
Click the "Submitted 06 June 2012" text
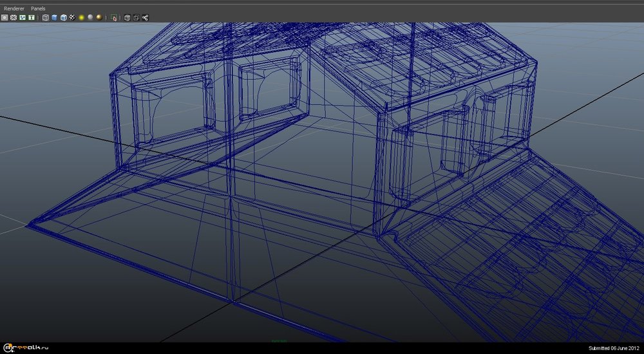click(x=614, y=348)
